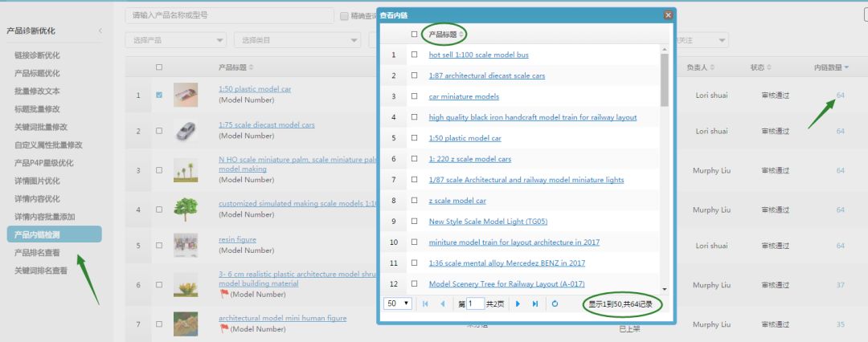Go to next page in dialog pager

tap(518, 304)
